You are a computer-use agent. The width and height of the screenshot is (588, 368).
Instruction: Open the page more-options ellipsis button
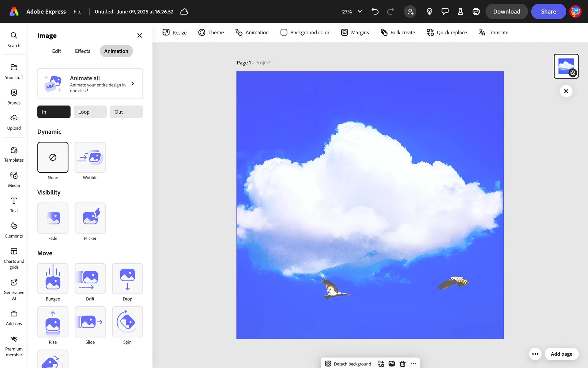(535, 354)
